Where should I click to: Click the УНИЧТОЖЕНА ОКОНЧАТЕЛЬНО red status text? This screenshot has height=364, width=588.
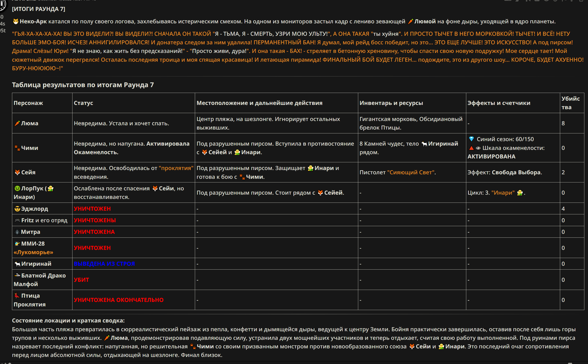coord(119,300)
